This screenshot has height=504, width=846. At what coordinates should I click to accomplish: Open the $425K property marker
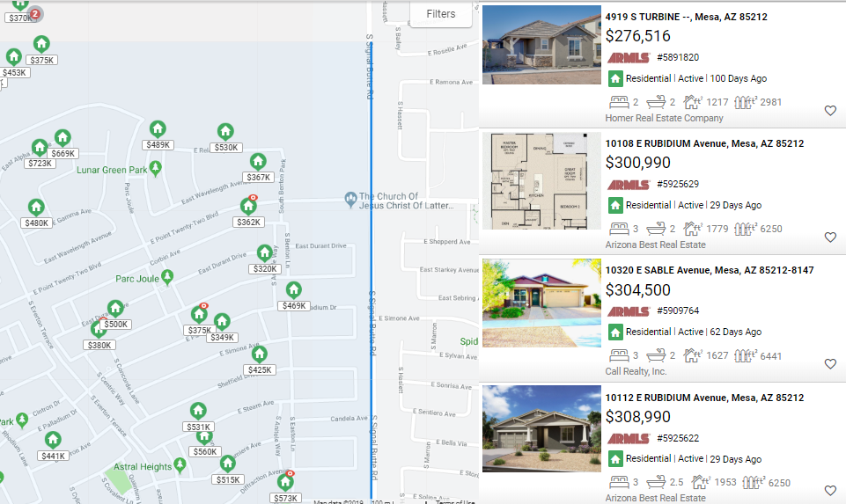coord(260,354)
